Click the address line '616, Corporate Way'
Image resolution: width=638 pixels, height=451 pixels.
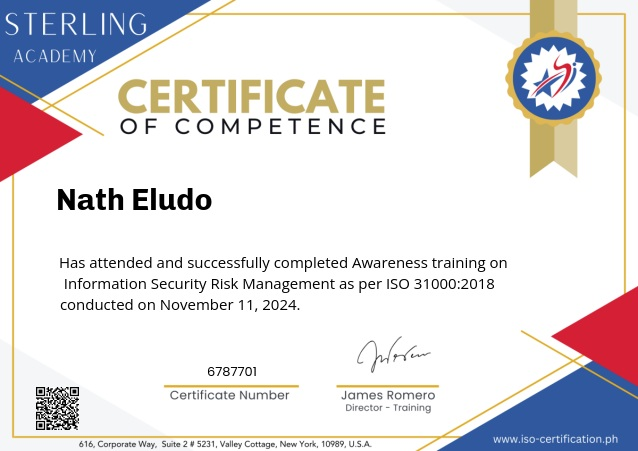point(225,444)
